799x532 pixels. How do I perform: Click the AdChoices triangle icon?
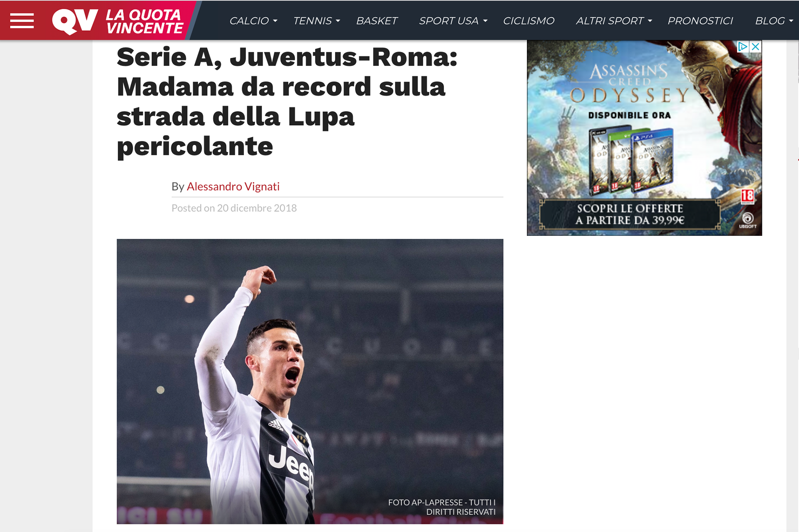point(743,47)
